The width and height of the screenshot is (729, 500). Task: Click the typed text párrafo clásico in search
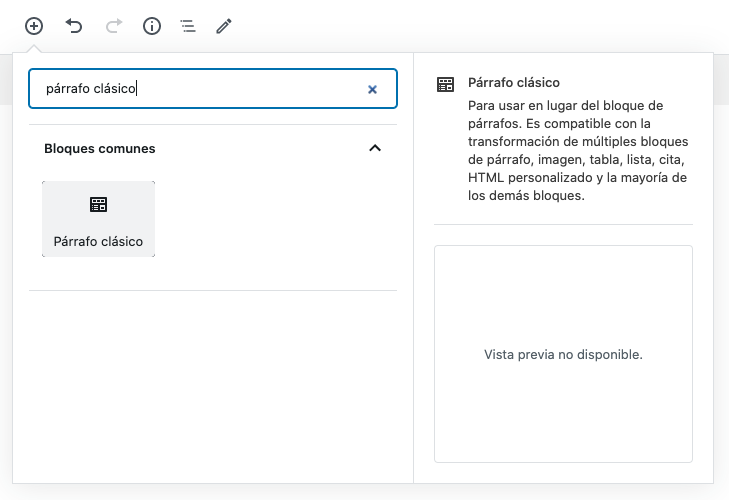pyautogui.click(x=90, y=89)
